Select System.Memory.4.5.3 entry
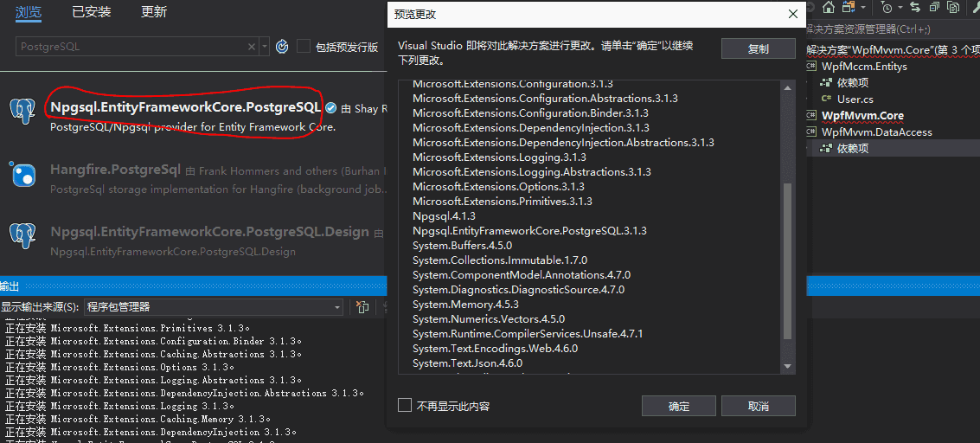980x443 pixels. click(x=465, y=305)
